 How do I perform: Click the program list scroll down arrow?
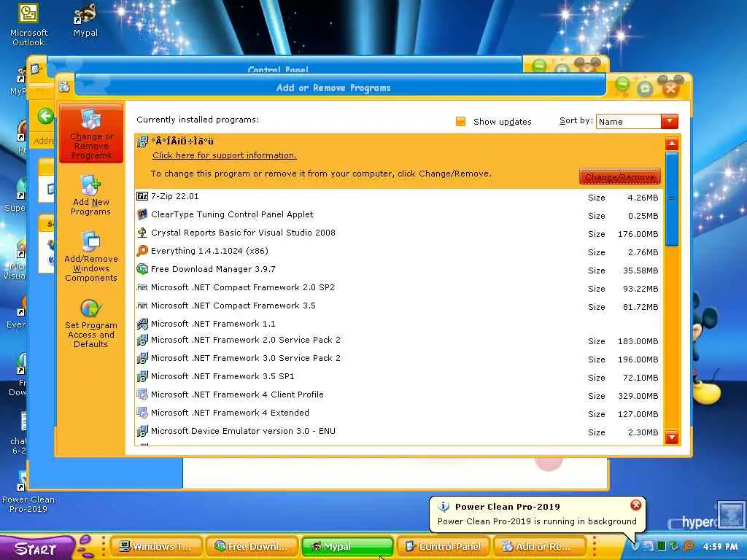[x=672, y=437]
